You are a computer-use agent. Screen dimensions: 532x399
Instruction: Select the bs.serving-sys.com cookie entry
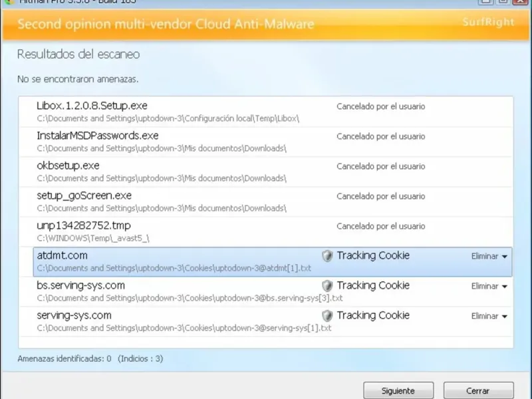pos(265,291)
